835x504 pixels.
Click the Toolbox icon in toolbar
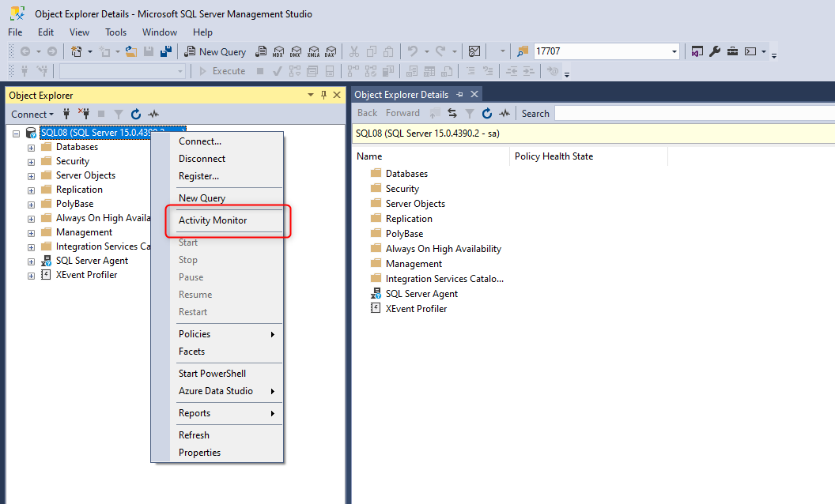tap(733, 51)
